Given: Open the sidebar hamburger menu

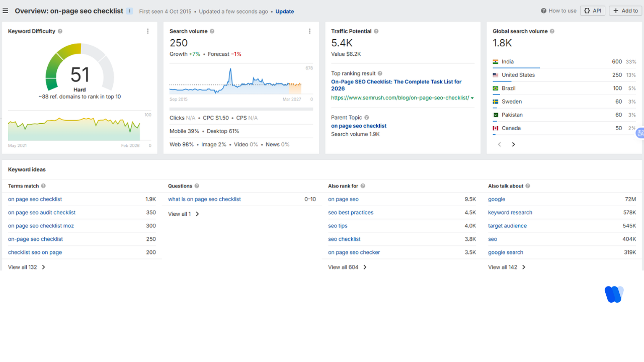Looking at the screenshot, I should pos(5,11).
